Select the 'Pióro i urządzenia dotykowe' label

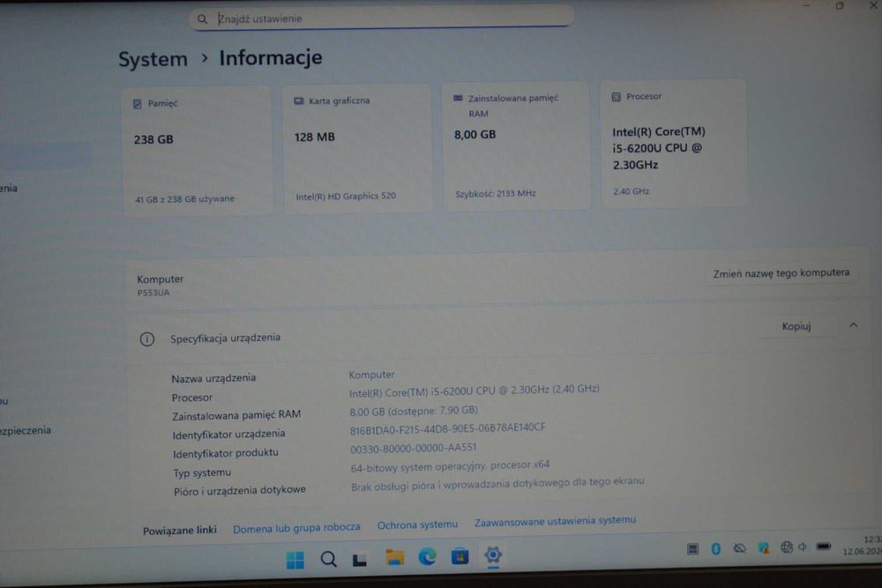(240, 491)
